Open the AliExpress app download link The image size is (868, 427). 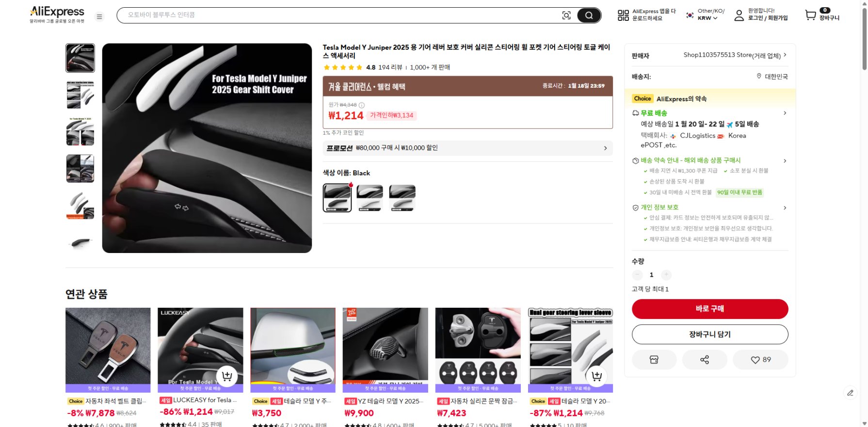(654, 15)
